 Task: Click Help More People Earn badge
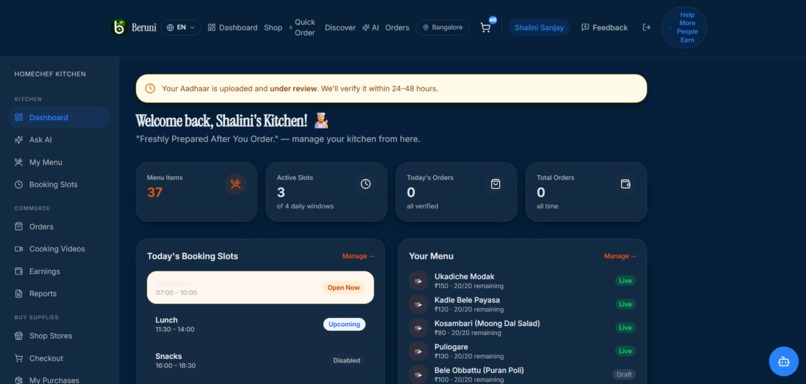tap(684, 28)
